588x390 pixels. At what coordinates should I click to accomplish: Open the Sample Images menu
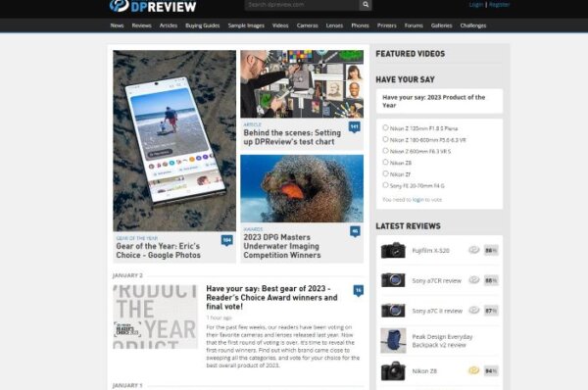[246, 25]
